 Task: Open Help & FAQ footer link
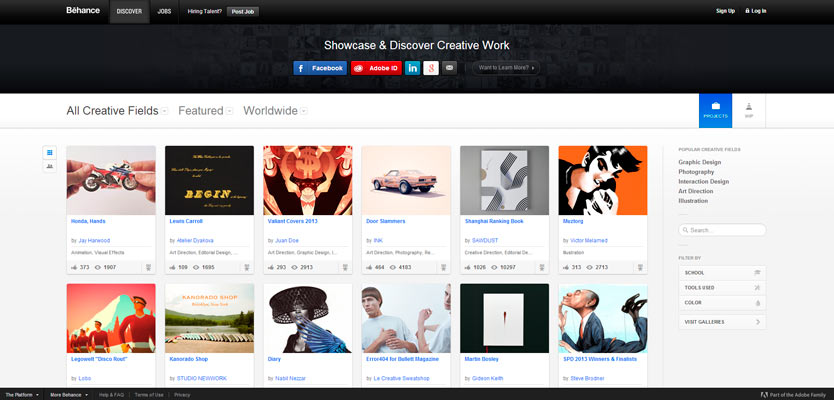click(111, 395)
